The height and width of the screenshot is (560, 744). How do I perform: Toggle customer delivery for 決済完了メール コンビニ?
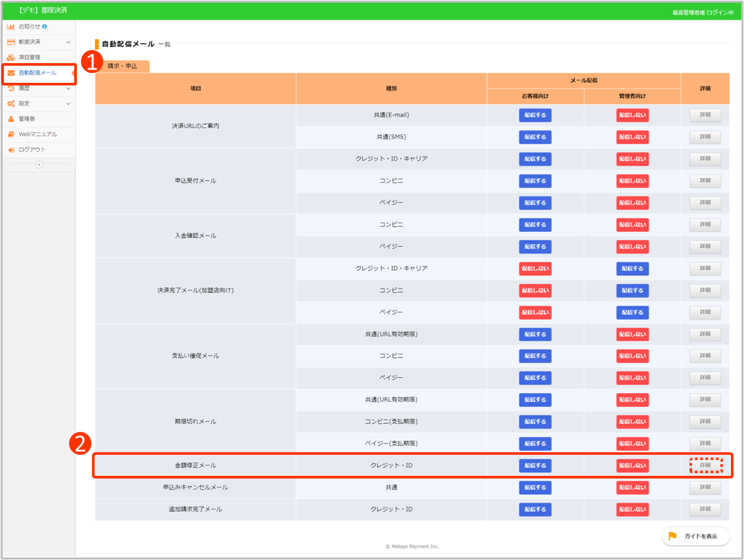click(x=535, y=291)
